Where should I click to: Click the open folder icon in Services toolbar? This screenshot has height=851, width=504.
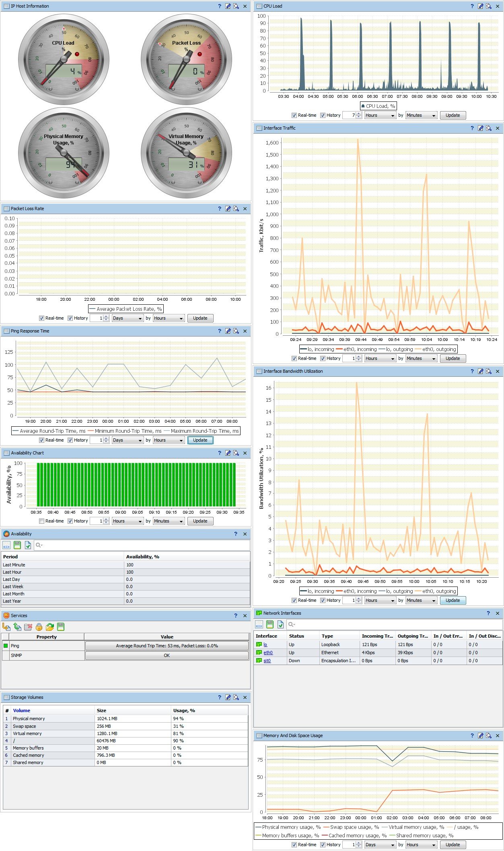(50, 627)
